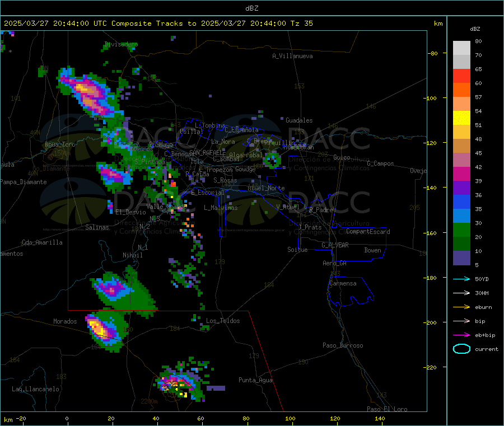
Task: Click the 'Guadales' place label
Action: pos(299,120)
